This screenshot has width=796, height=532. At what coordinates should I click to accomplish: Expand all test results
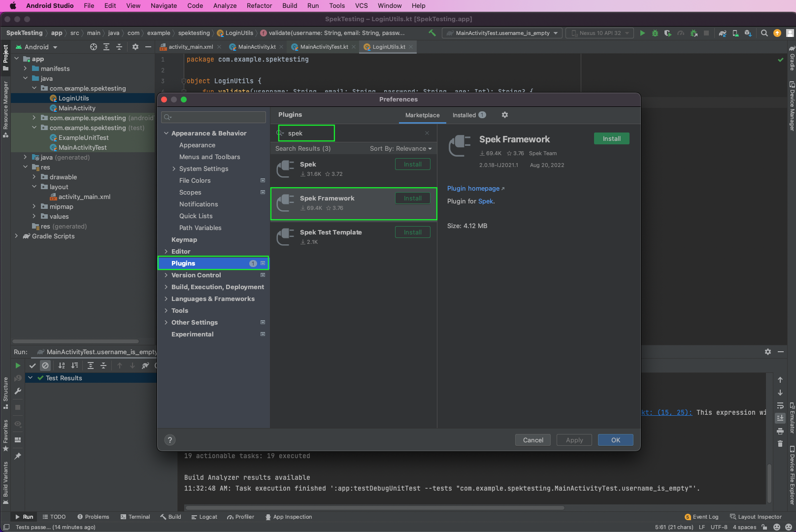tap(91, 366)
